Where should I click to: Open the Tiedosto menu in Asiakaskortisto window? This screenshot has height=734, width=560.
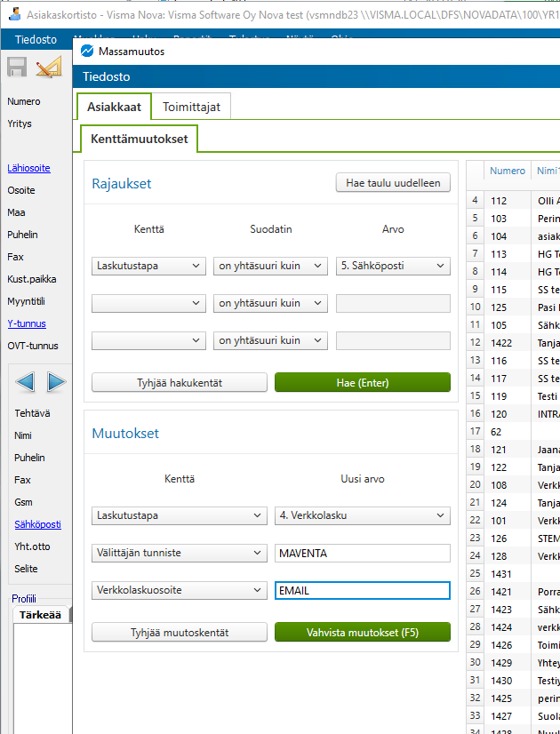[36, 40]
